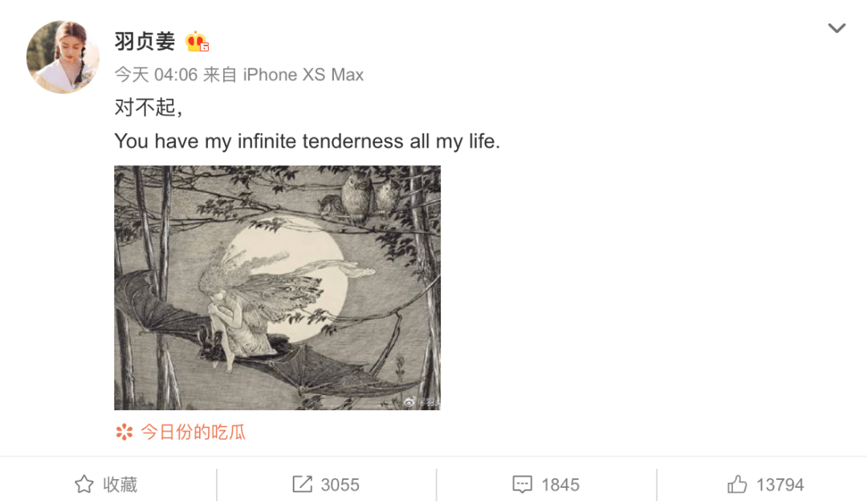Open the profile avatar of 羽贞姜
Viewport: 867px width, 504px height.
point(63,57)
